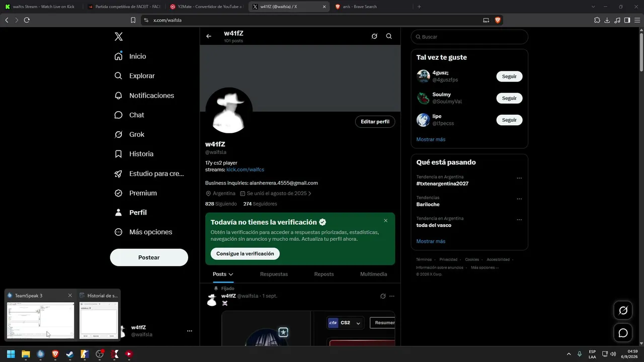Image resolution: width=644 pixels, height=362 pixels.
Task: Open the browser extensions puzzle icon
Action: pyautogui.click(x=597, y=20)
